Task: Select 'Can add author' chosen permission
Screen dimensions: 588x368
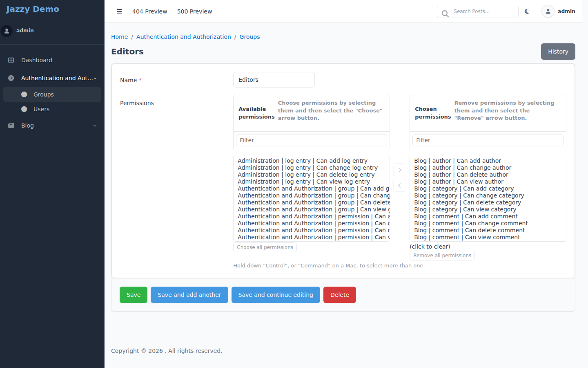Action: [x=488, y=161]
